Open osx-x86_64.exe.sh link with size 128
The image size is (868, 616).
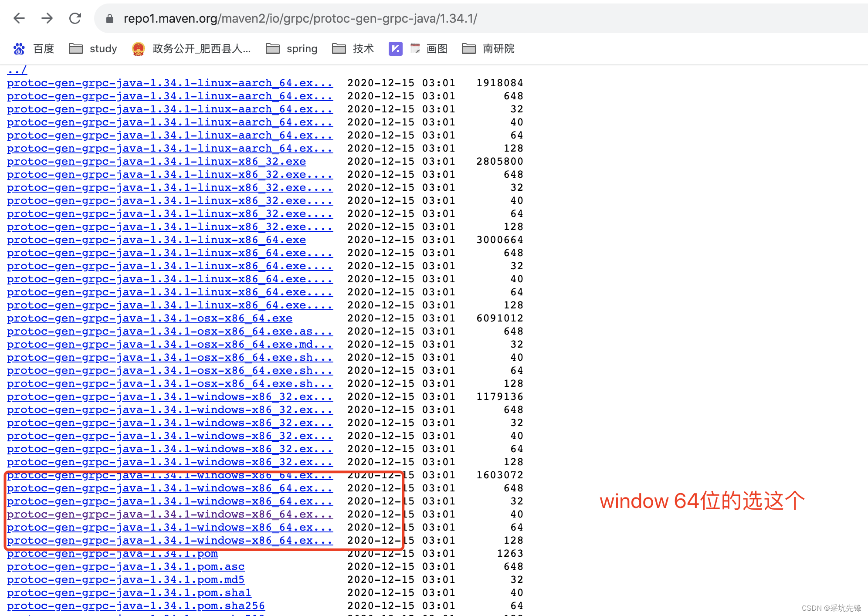pos(170,383)
